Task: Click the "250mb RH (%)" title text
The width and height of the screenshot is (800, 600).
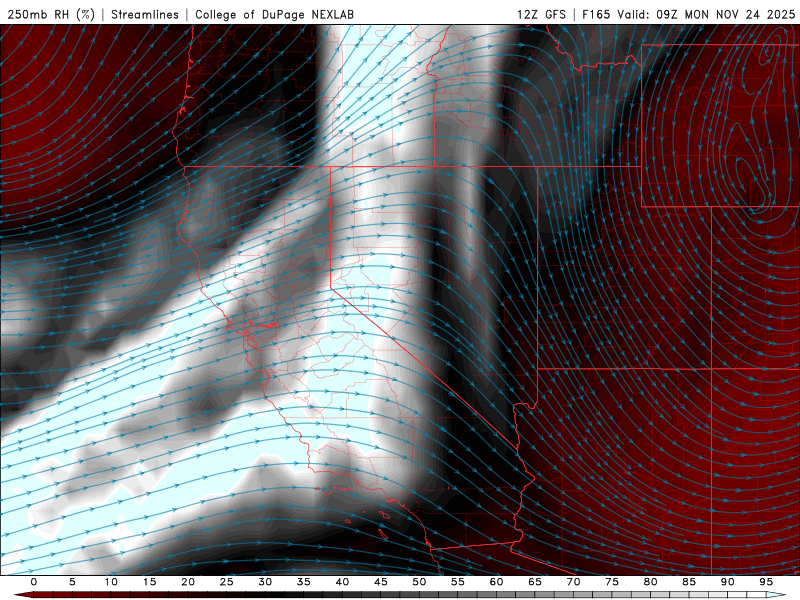Action: tap(51, 15)
